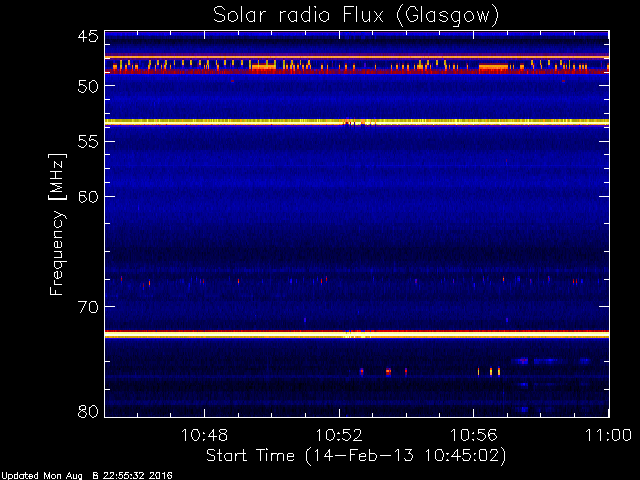Click the 'Start Time (14-Feb-13 10:45:02)' label
This screenshot has width=640, height=480.
pos(356,456)
